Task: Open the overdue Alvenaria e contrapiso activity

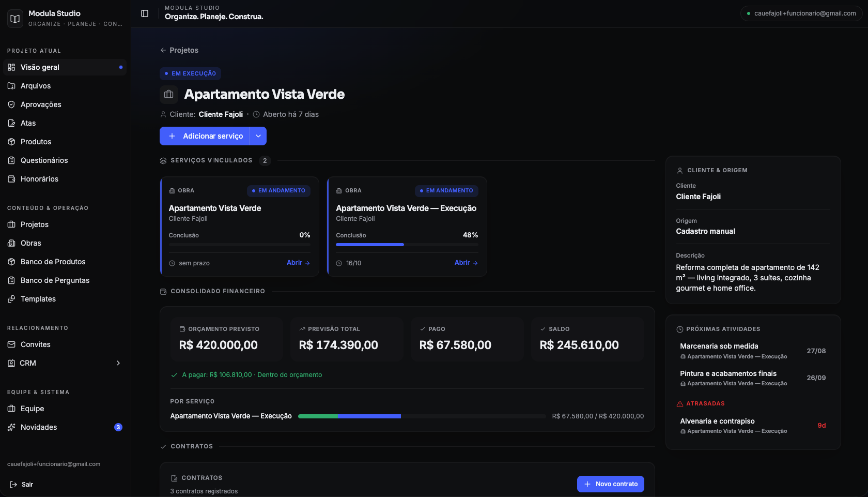Action: [x=753, y=426]
